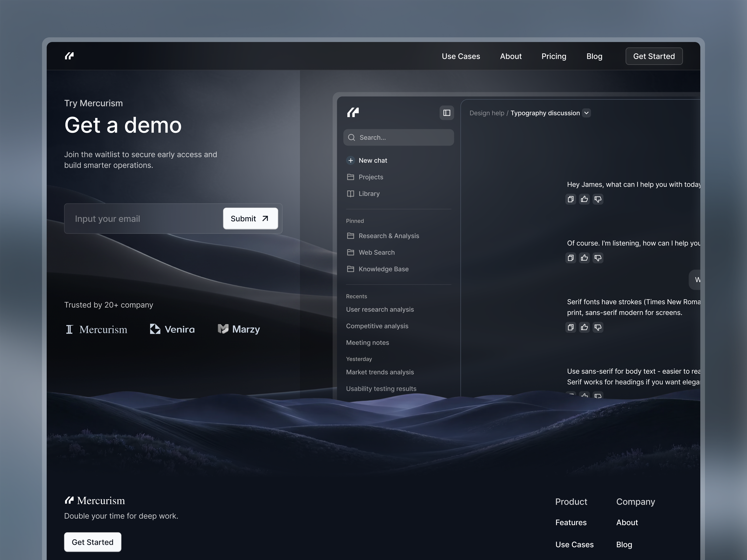
Task: Click the Marzy company logo
Action: click(x=239, y=329)
